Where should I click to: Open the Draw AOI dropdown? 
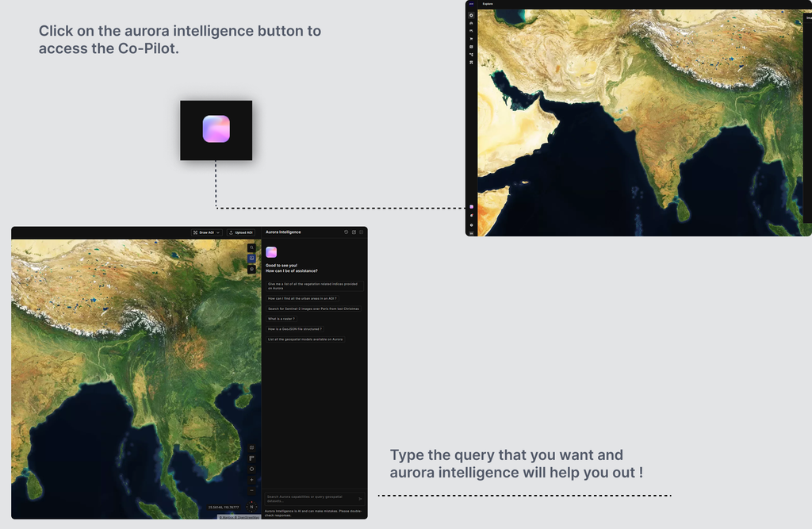pyautogui.click(x=207, y=232)
